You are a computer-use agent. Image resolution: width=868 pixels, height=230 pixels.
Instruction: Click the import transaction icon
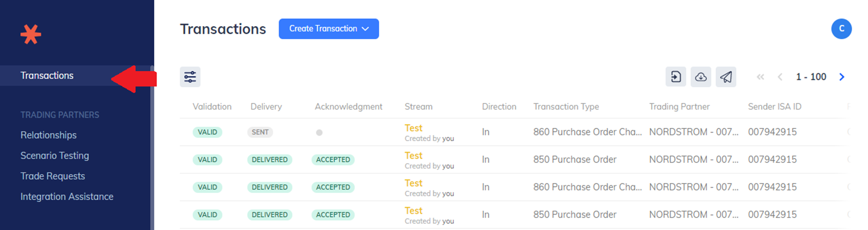(x=676, y=77)
